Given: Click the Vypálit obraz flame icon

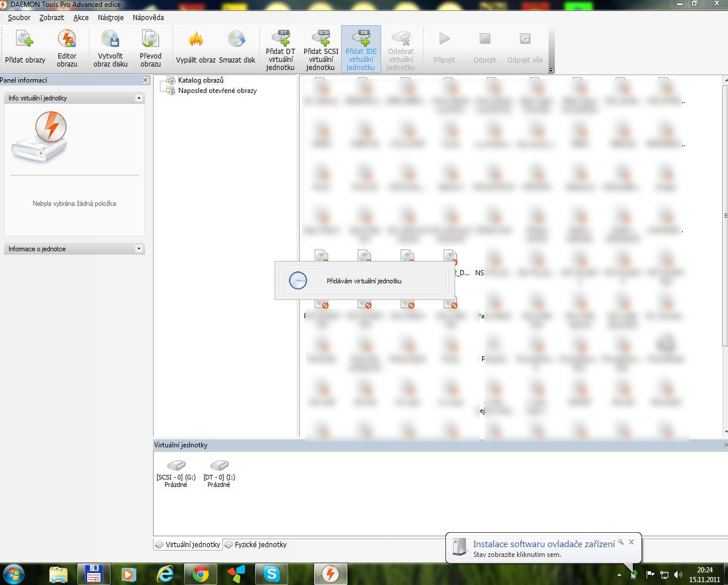Looking at the screenshot, I should coord(195,40).
